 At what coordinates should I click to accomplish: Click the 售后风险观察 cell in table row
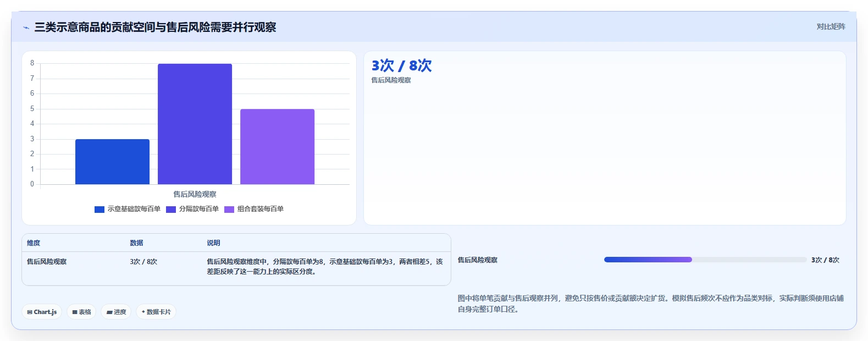click(47, 262)
